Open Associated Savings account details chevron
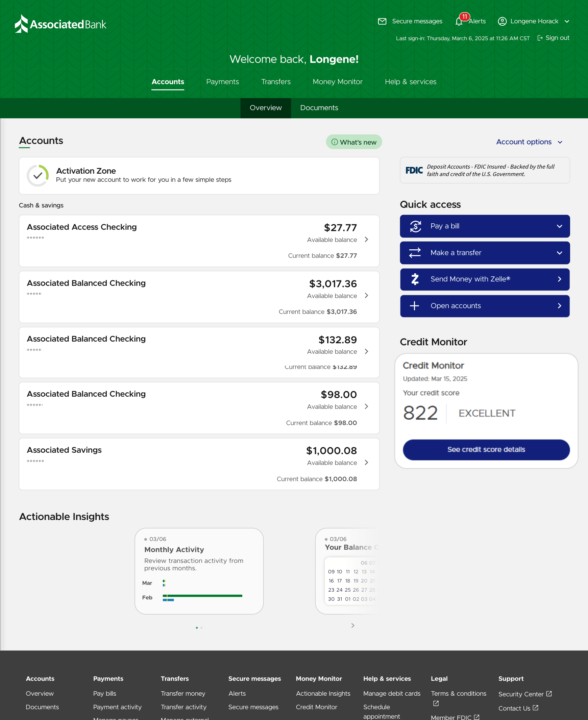This screenshot has height=720, width=588. 366,463
